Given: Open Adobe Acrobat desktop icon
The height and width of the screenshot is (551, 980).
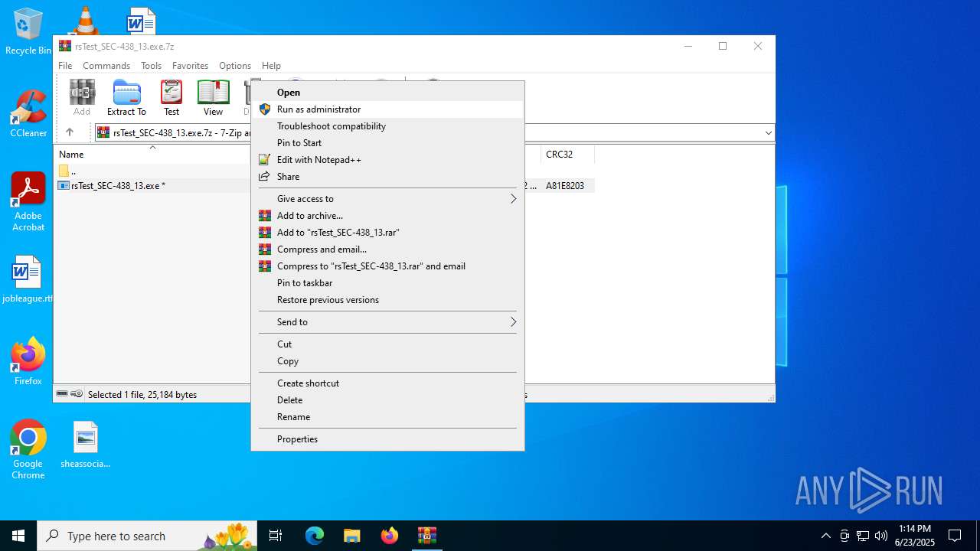Looking at the screenshot, I should click(x=28, y=202).
